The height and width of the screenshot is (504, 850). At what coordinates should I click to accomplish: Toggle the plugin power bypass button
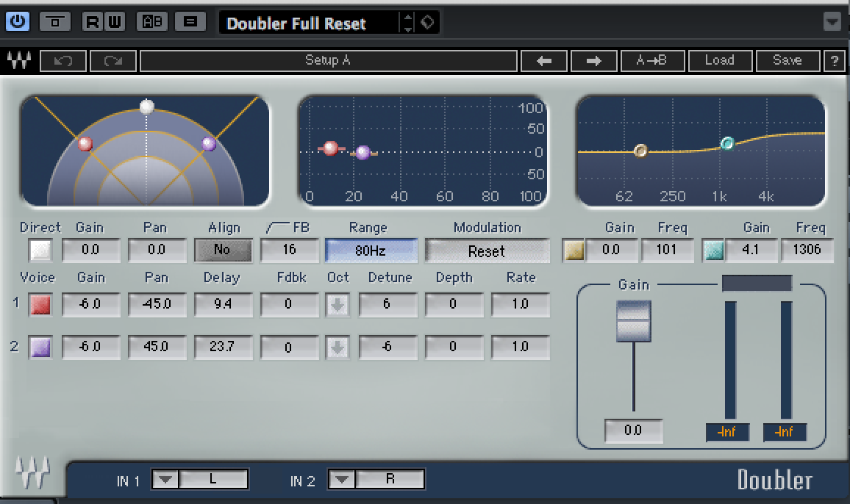point(18,22)
